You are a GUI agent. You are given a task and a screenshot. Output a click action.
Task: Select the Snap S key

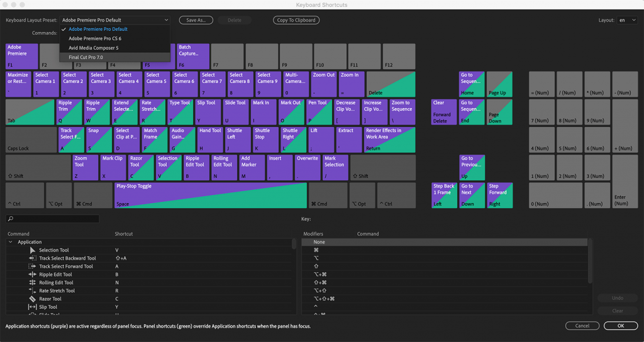99,140
